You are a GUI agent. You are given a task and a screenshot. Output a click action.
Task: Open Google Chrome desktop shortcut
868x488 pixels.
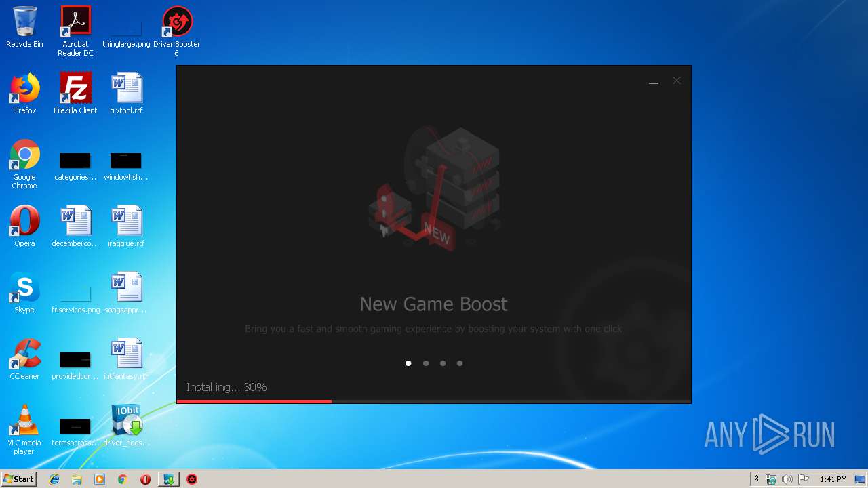click(24, 165)
